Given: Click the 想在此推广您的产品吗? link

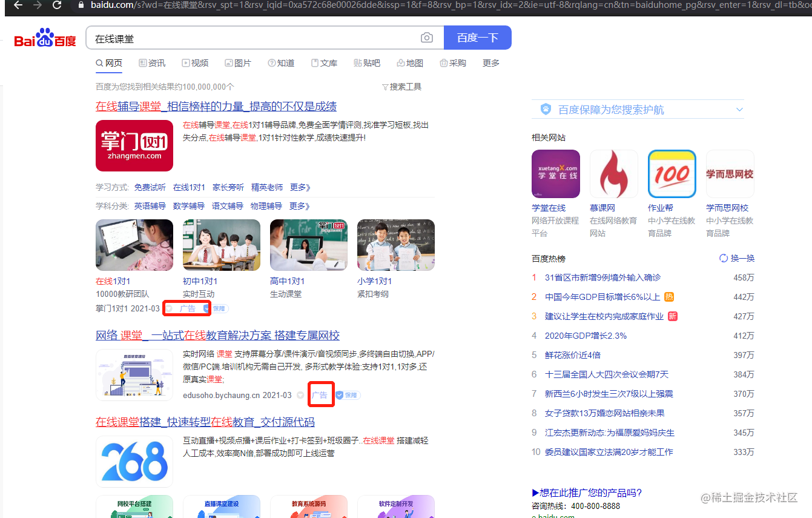Looking at the screenshot, I should pos(587,493).
